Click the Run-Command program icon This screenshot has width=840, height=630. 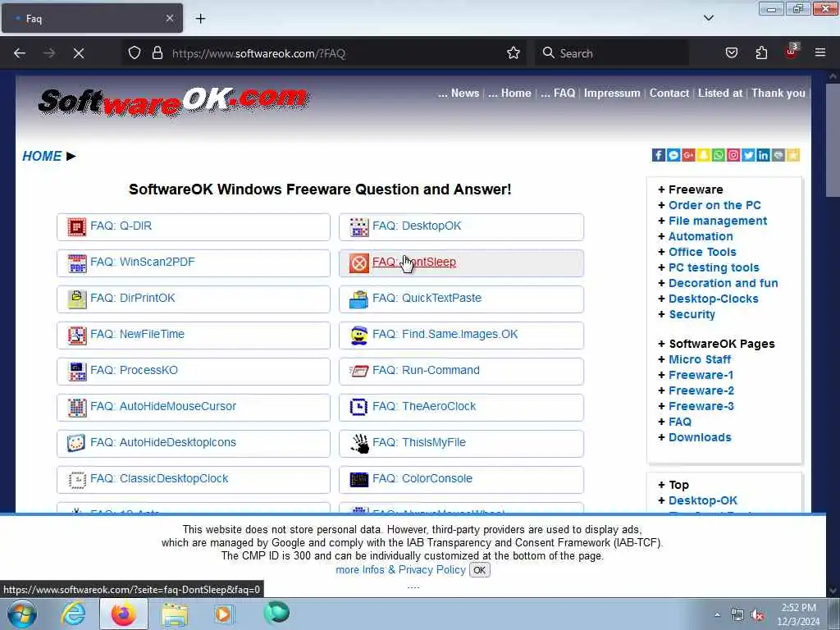click(359, 372)
